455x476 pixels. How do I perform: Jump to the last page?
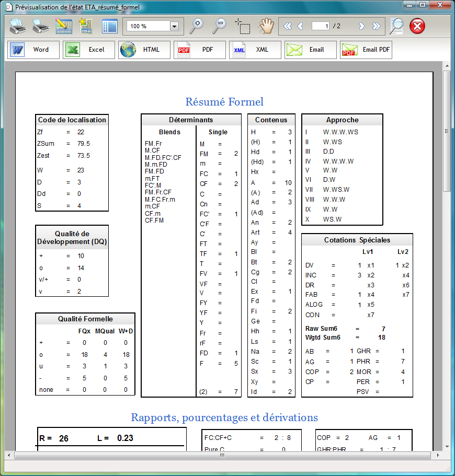(376, 26)
